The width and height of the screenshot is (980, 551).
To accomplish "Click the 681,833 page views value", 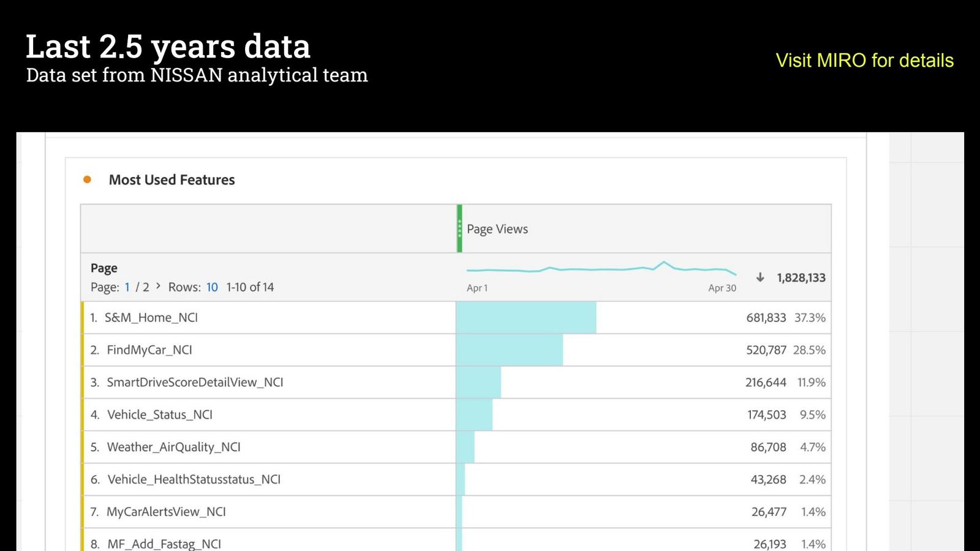I will click(x=766, y=318).
